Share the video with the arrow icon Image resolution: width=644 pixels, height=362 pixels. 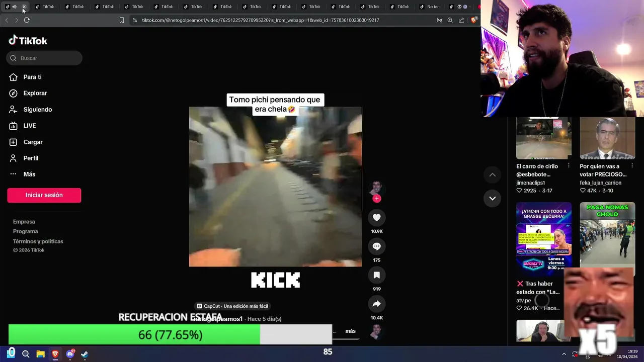pyautogui.click(x=376, y=304)
